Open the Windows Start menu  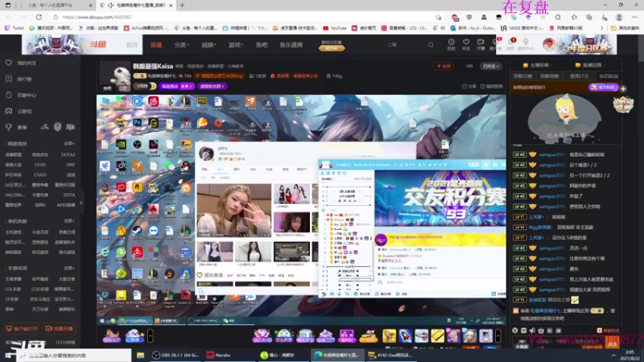pos(9,355)
